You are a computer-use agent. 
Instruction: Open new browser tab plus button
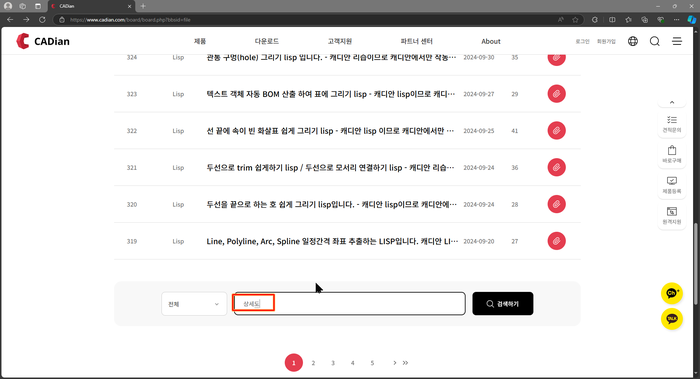[x=143, y=6]
